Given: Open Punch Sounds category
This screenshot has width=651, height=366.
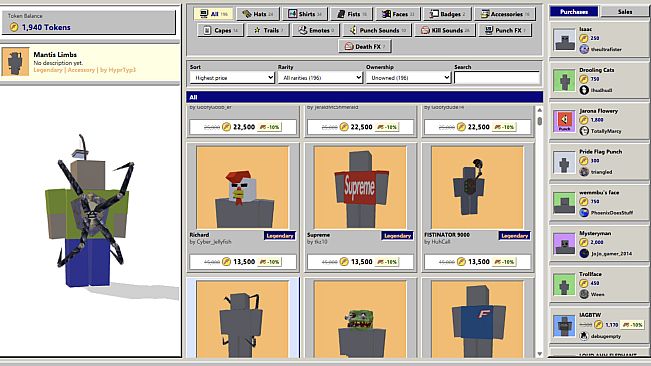Looking at the screenshot, I should pos(377,30).
